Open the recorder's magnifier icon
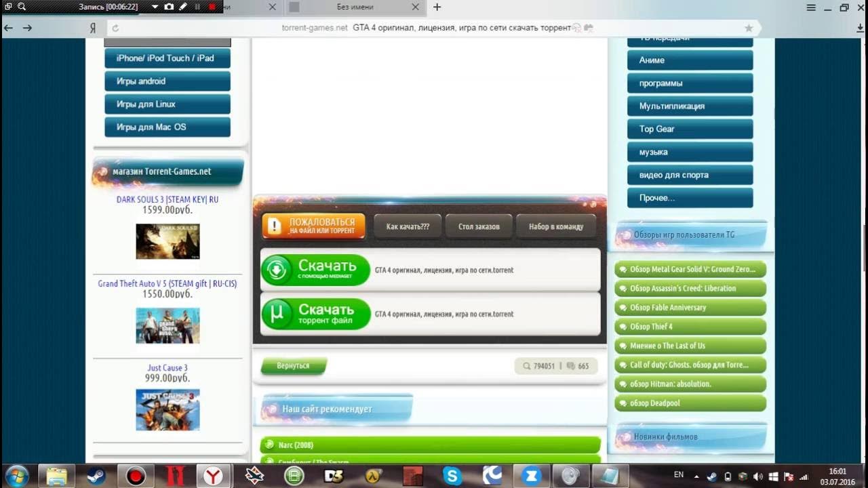Screen dimensions: 868x488 [22, 7]
